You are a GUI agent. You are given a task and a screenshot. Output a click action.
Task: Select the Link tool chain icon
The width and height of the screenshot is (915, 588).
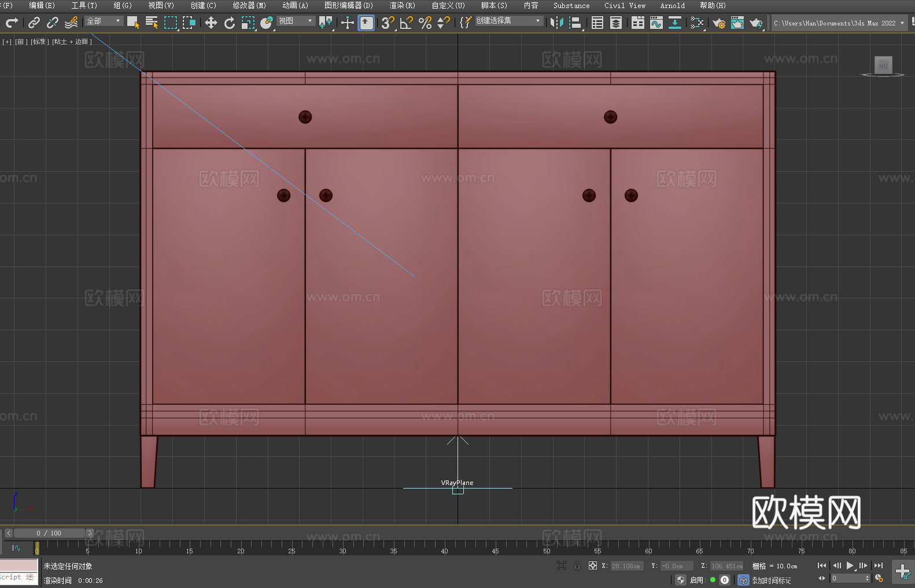(34, 23)
